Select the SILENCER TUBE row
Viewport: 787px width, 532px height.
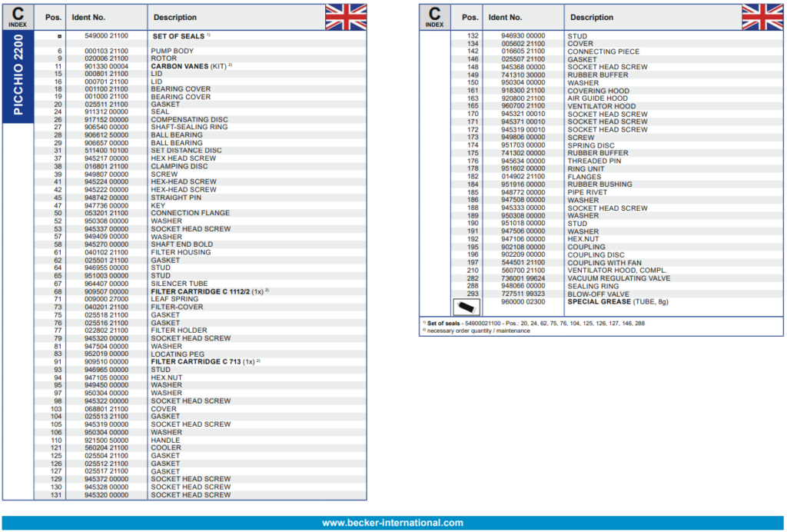[x=181, y=284]
